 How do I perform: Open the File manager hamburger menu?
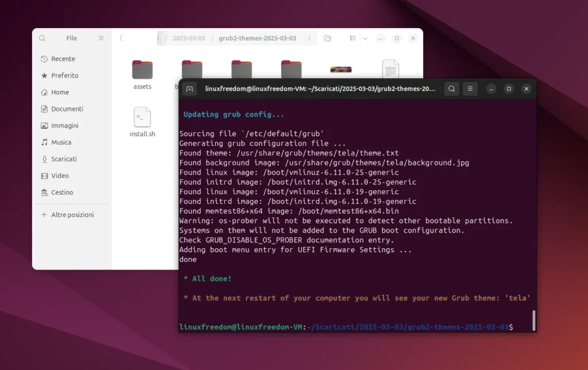pyautogui.click(x=101, y=38)
